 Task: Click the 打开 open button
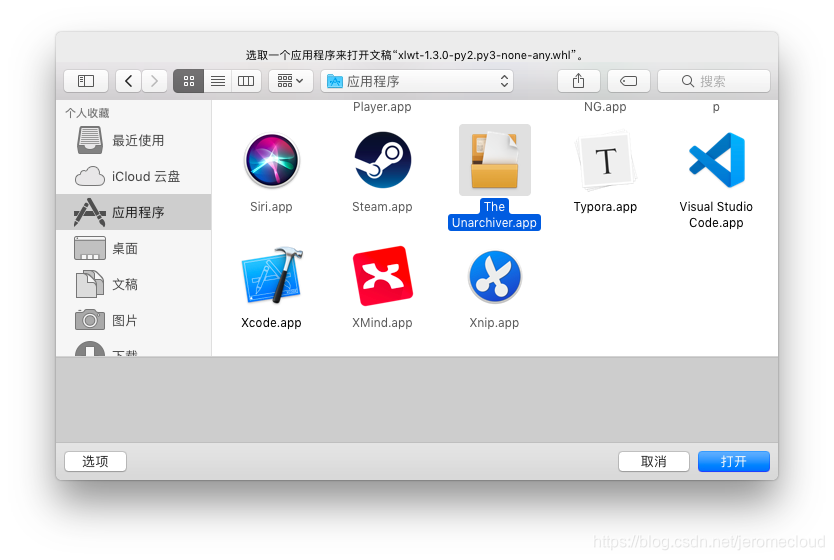pyautogui.click(x=733, y=461)
